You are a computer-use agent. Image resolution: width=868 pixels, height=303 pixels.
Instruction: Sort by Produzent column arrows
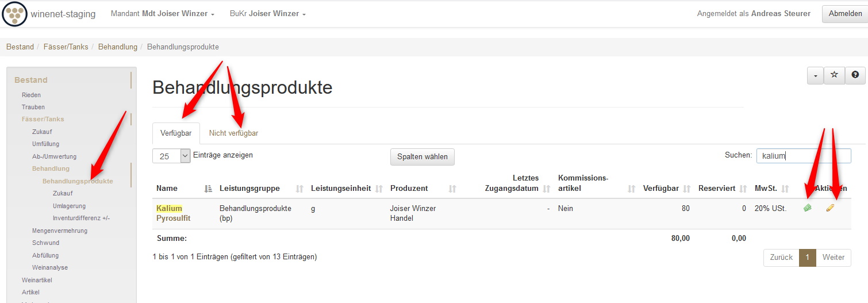(x=452, y=189)
